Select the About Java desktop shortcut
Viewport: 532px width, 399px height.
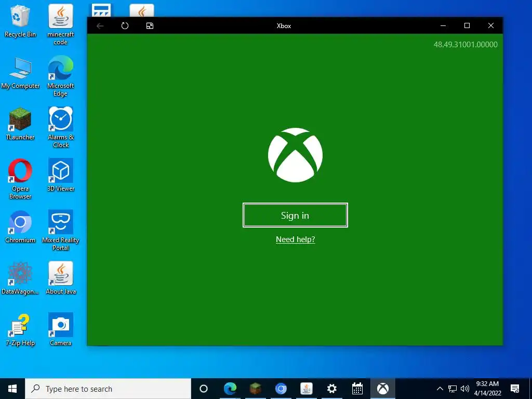tap(60, 278)
